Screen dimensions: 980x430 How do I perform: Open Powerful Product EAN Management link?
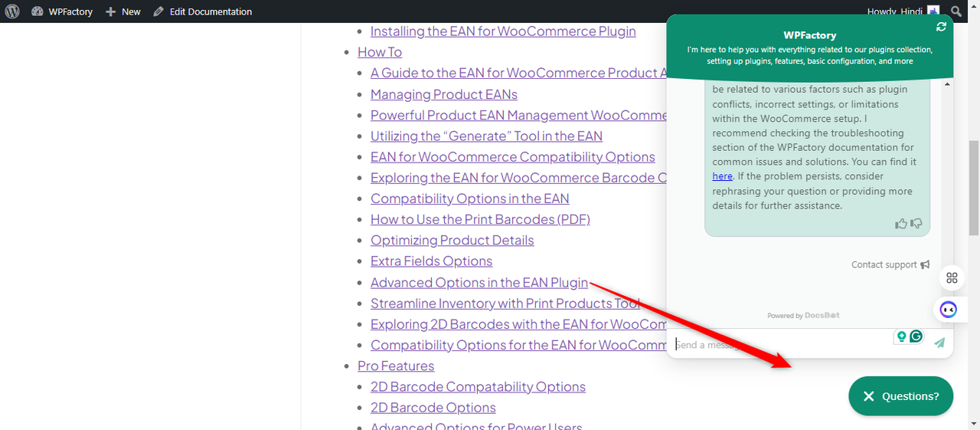519,115
